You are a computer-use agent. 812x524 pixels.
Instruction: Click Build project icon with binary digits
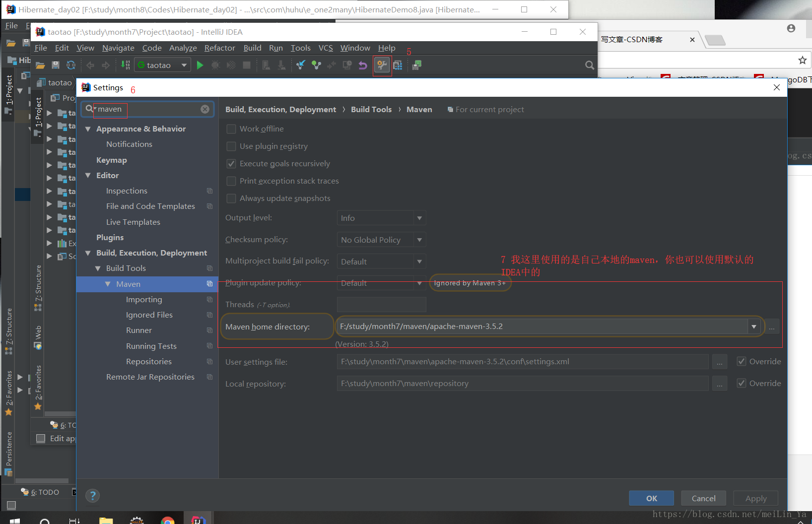click(x=126, y=65)
